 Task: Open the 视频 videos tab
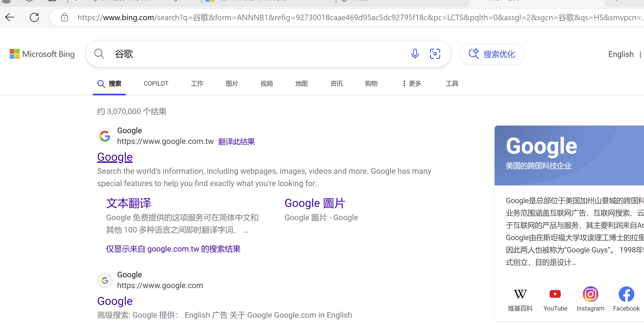point(266,83)
